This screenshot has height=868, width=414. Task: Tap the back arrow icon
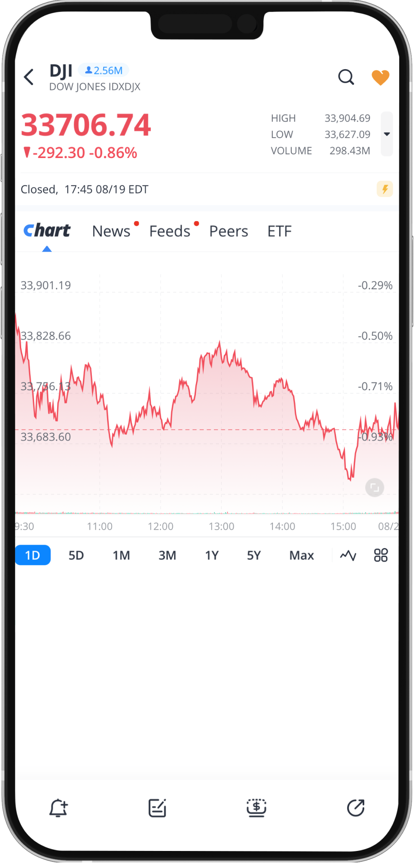coord(29,77)
